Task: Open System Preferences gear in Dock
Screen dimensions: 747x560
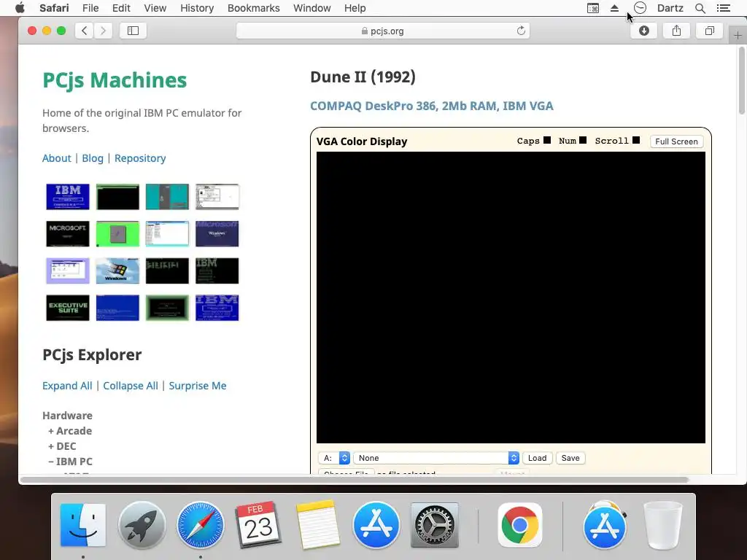Action: [x=435, y=525]
